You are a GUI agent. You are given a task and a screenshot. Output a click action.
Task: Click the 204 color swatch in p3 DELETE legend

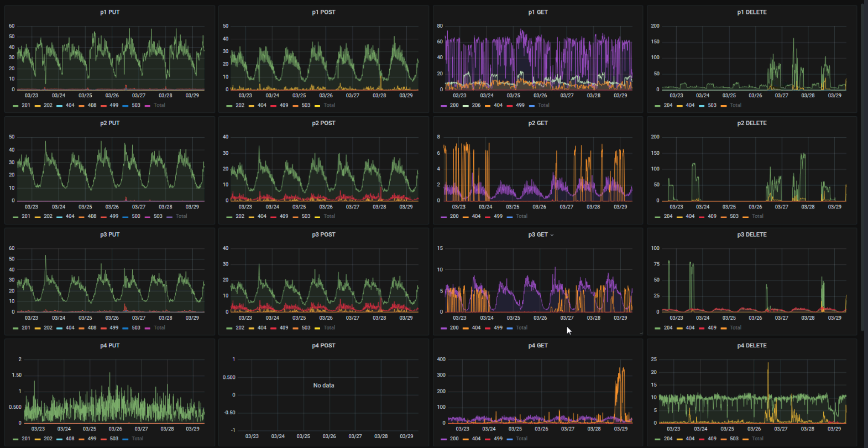(x=657, y=328)
